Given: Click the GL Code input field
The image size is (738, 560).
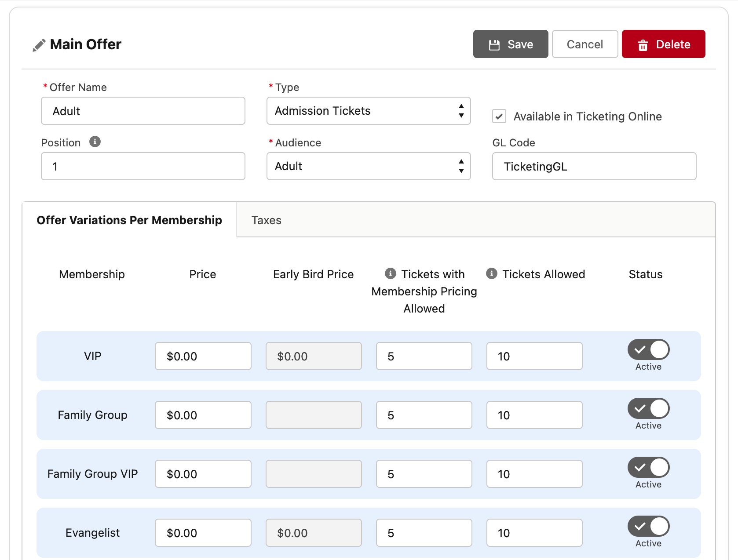Looking at the screenshot, I should pyautogui.click(x=594, y=166).
